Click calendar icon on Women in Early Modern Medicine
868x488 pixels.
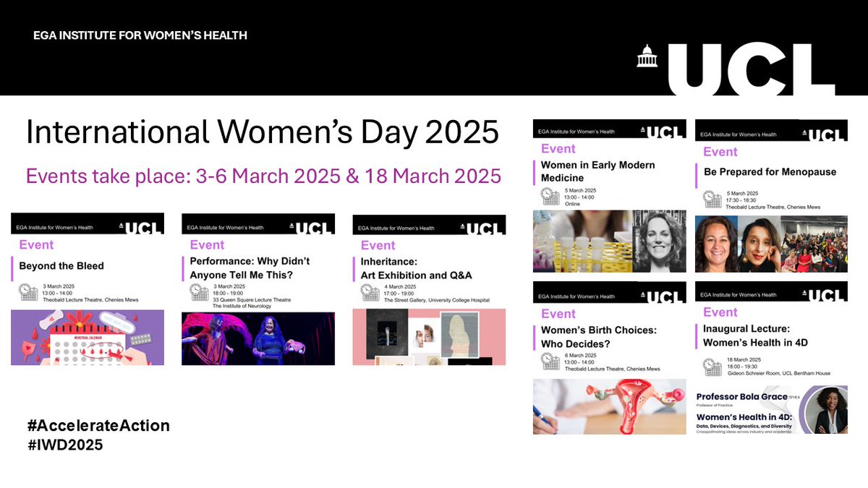click(x=550, y=197)
